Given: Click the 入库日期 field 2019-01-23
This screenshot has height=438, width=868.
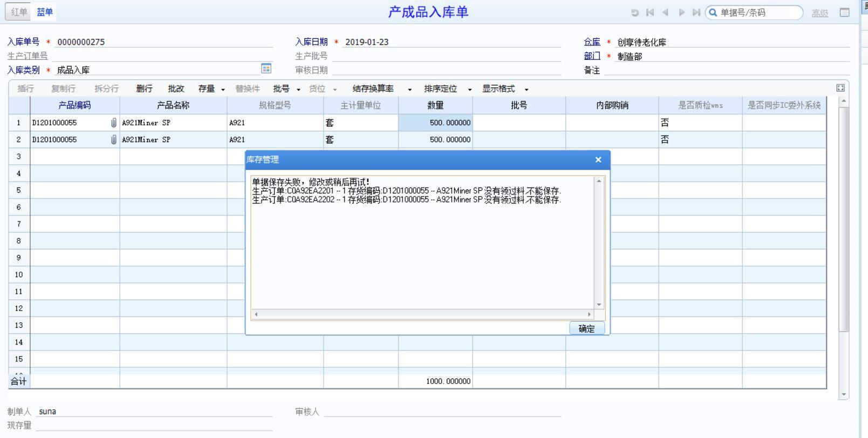Looking at the screenshot, I should tap(452, 42).
